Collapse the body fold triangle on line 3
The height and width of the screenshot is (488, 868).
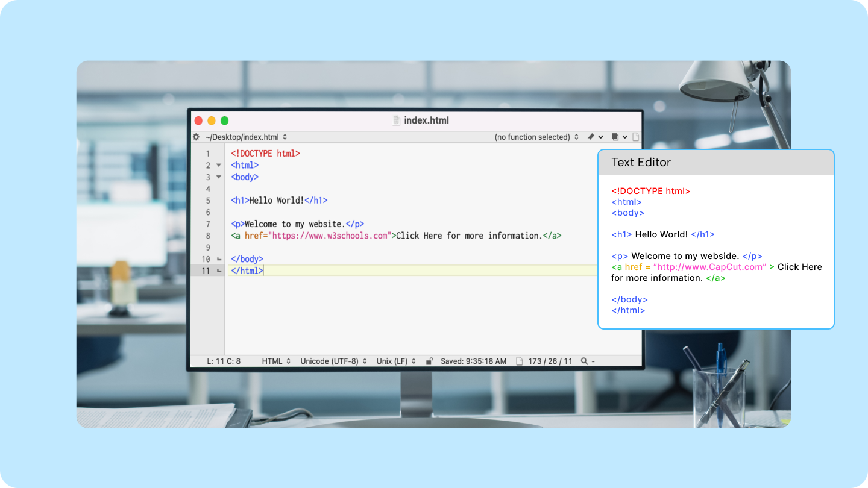click(x=218, y=177)
